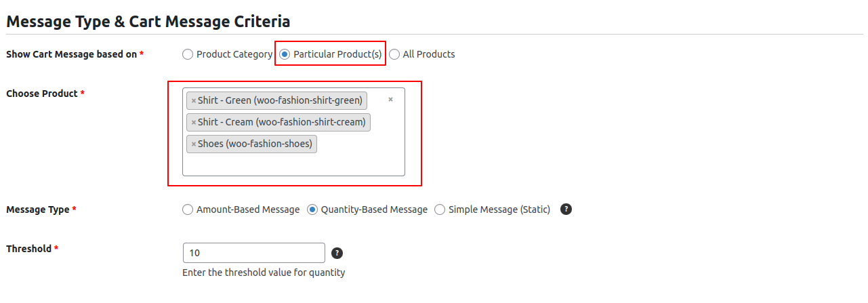Click the Shirt - Green selected product chip
This screenshot has width=868, height=303.
[x=280, y=101]
